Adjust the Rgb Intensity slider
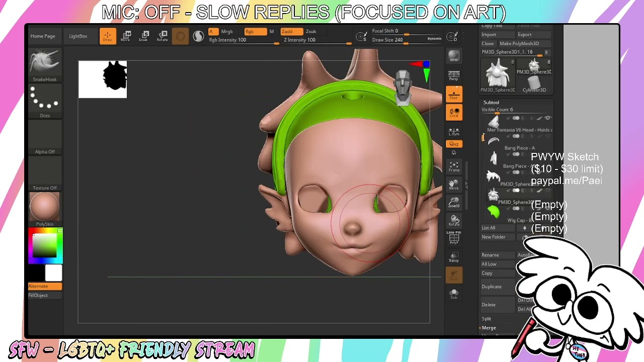This screenshot has width=644, height=362. pos(244,40)
